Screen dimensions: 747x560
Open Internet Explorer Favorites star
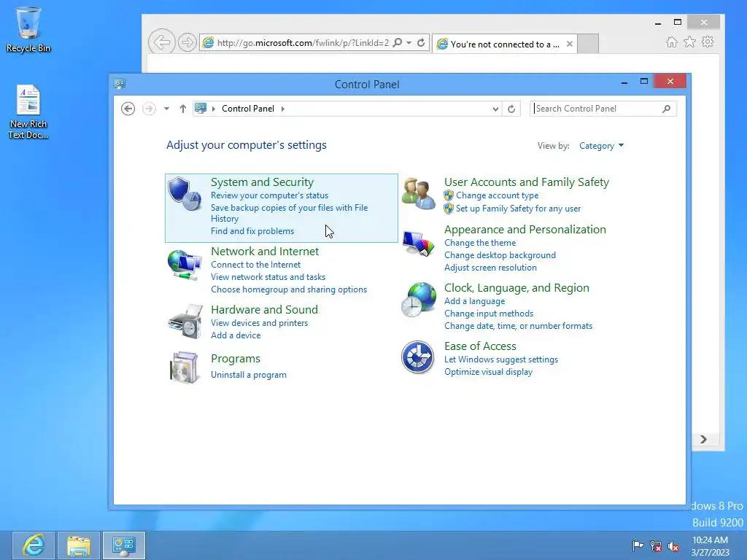(x=689, y=42)
